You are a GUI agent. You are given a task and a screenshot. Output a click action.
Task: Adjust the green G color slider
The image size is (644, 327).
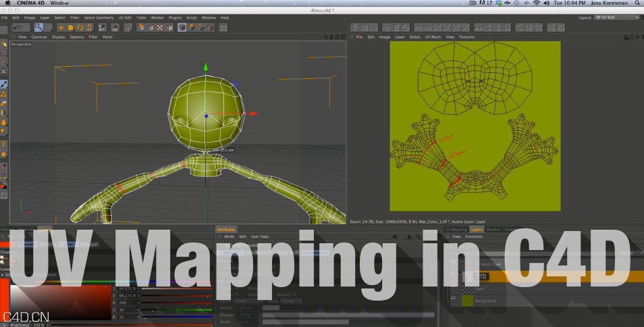pyautogui.click(x=177, y=309)
